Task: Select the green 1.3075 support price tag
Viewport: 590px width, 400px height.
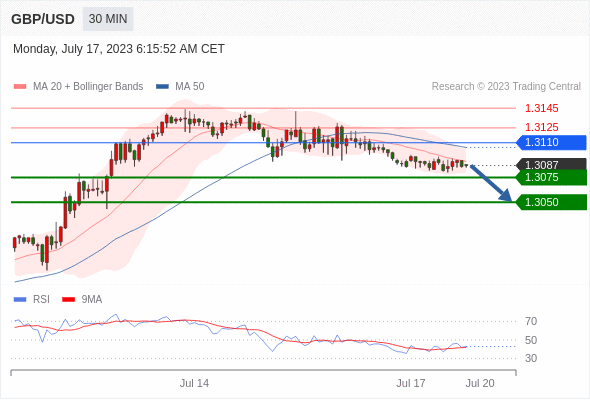Action: (x=551, y=177)
